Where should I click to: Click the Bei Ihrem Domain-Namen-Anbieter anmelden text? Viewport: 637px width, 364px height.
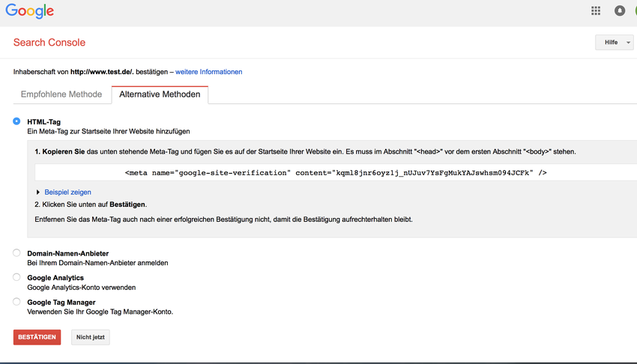97,263
